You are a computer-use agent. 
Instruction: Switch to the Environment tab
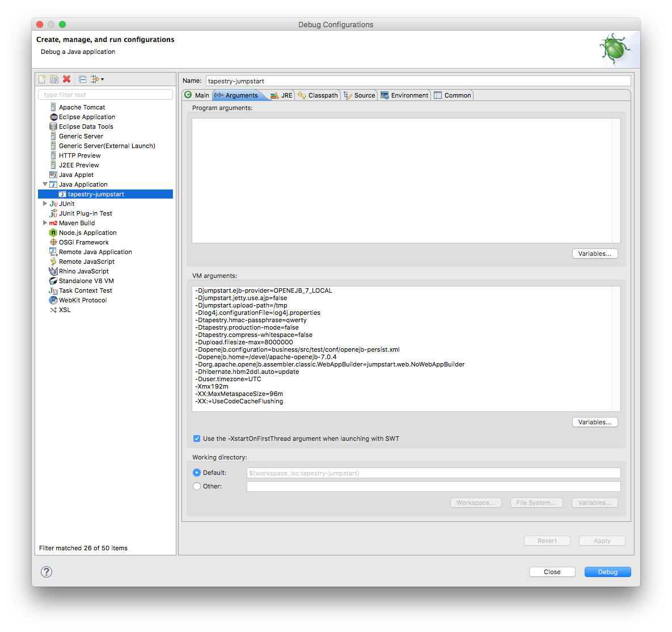click(x=404, y=95)
